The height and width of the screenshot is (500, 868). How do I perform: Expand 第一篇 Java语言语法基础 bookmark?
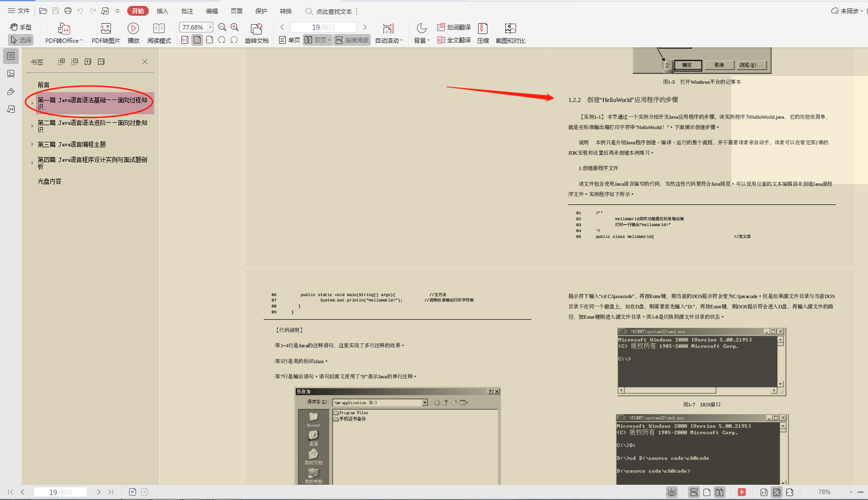pyautogui.click(x=33, y=103)
